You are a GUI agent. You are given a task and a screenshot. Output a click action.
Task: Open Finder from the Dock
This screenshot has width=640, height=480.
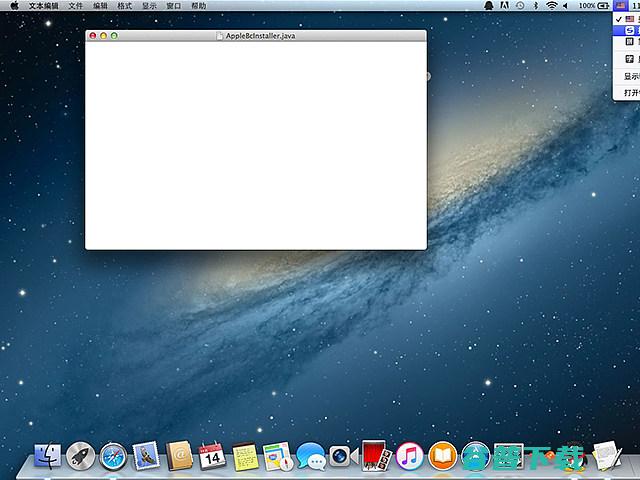[x=48, y=458]
